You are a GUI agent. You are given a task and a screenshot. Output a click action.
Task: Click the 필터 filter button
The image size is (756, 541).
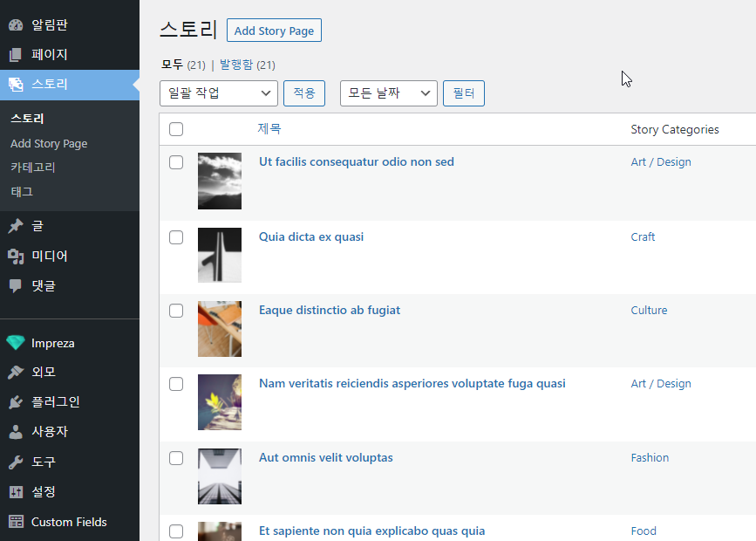[x=464, y=93]
